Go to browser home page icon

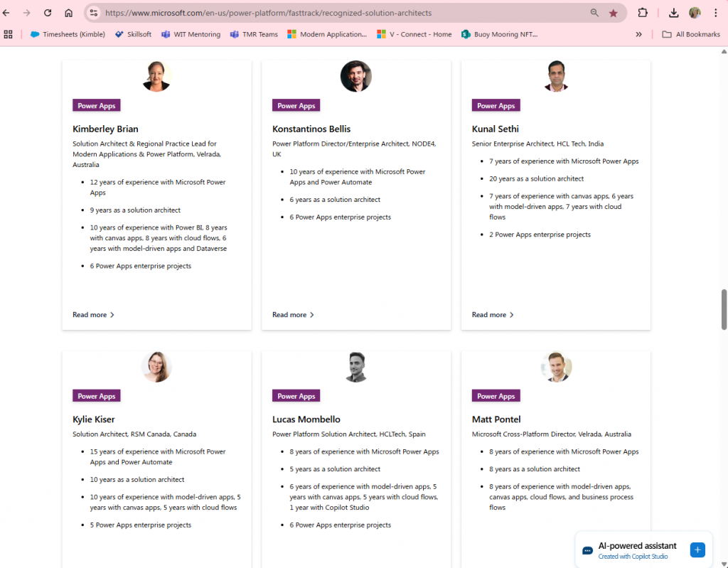68,13
